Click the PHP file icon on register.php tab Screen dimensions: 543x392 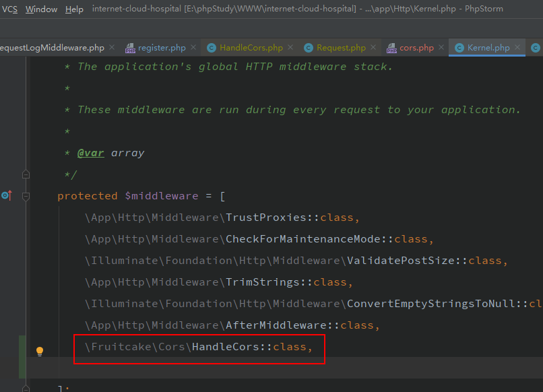click(x=130, y=48)
